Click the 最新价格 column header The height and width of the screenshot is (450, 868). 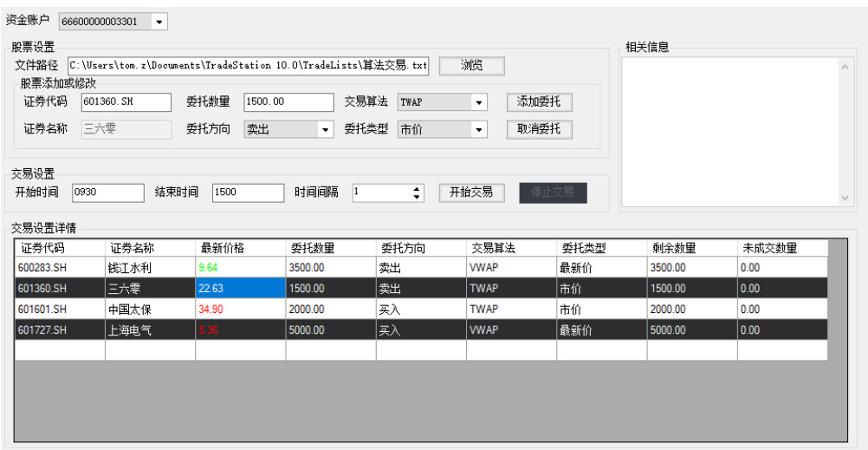[x=240, y=248]
